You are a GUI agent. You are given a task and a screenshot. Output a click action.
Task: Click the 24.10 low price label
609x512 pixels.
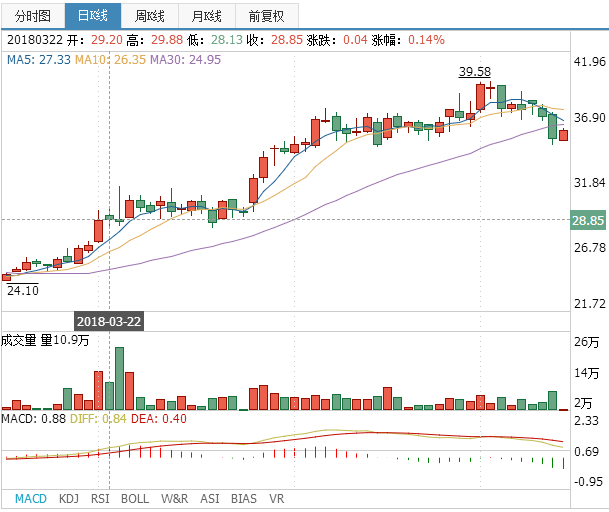23,290
